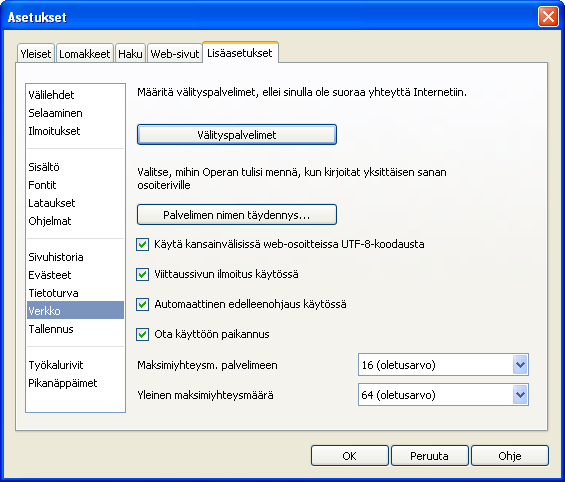Image resolution: width=565 pixels, height=482 pixels.
Task: Select Välilehdet in the settings list
Action: point(51,95)
